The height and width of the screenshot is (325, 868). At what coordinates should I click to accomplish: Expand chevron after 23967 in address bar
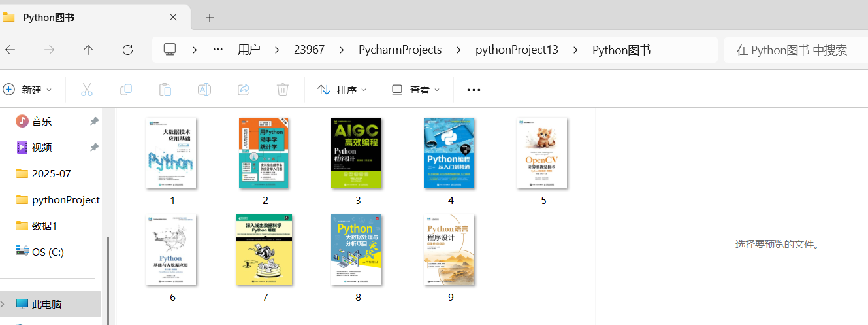coord(342,50)
